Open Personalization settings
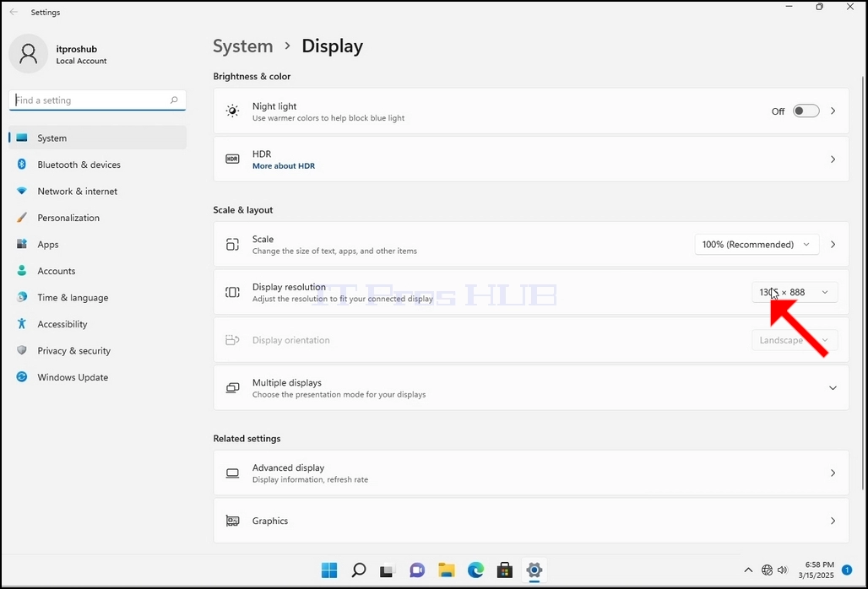Viewport: 868px width, 589px height. coord(97,218)
